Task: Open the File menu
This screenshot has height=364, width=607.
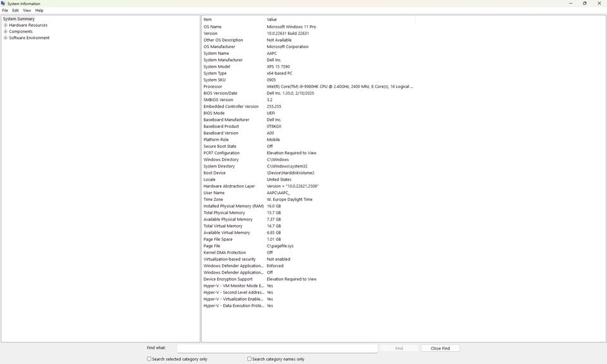Action: 5,11
